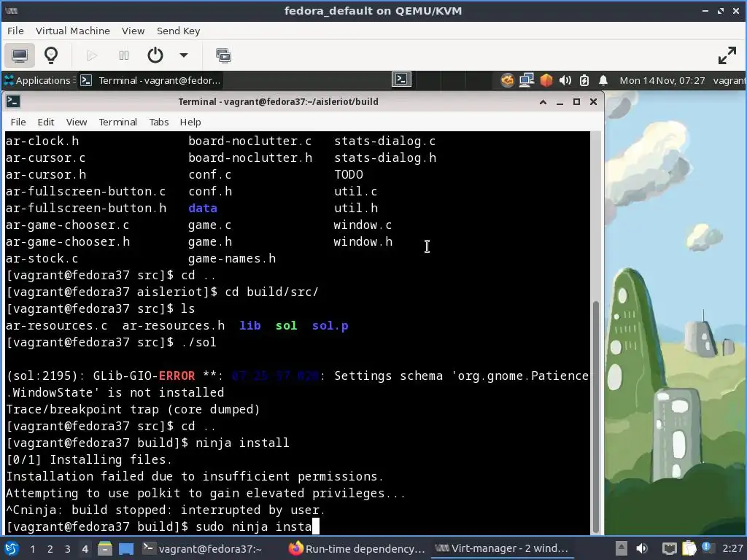747x560 pixels.
Task: Open the Send Key menu
Action: (178, 31)
